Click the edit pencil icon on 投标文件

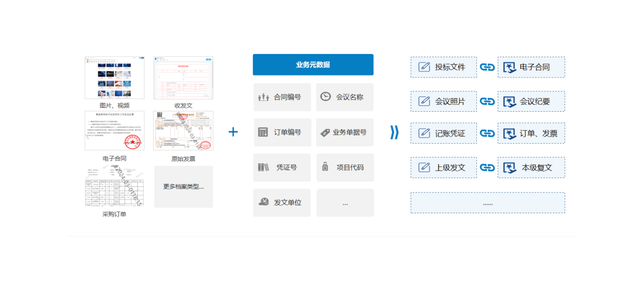tap(424, 67)
